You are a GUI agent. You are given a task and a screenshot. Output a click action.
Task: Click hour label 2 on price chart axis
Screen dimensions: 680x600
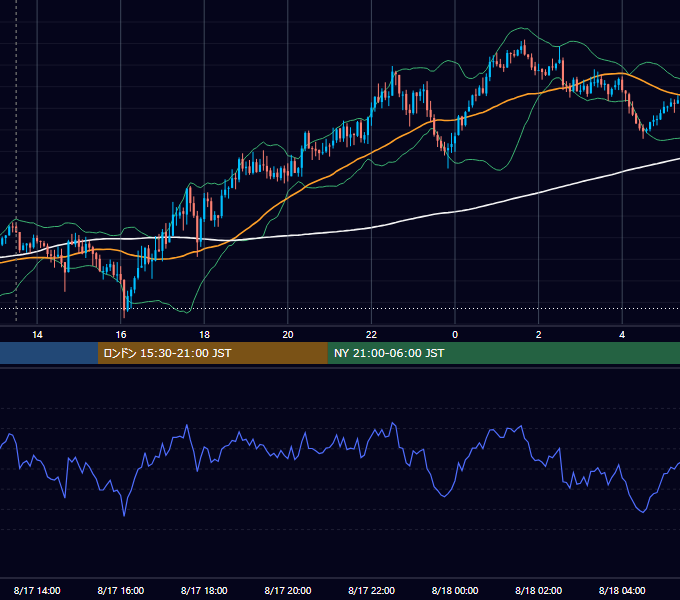[539, 335]
